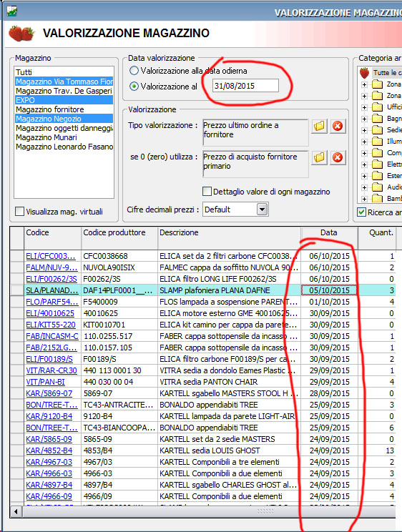Select 'EXPO' in Magazzino list
402x532 pixels.
click(64, 100)
